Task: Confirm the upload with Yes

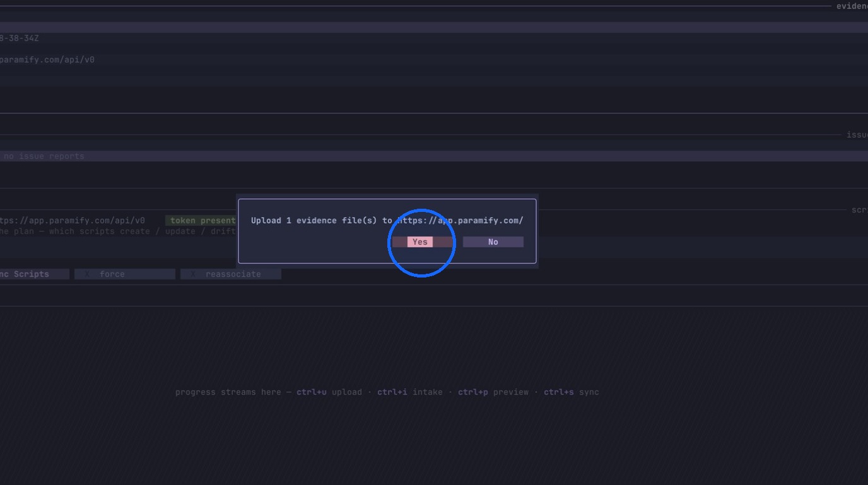Action: click(x=422, y=242)
